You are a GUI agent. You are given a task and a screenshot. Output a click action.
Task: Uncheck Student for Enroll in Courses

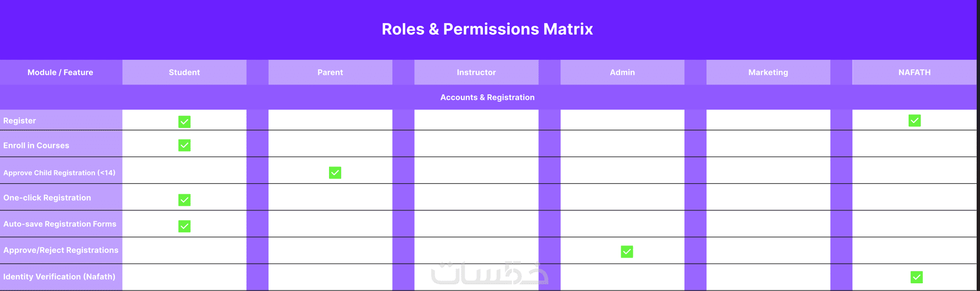click(x=185, y=145)
